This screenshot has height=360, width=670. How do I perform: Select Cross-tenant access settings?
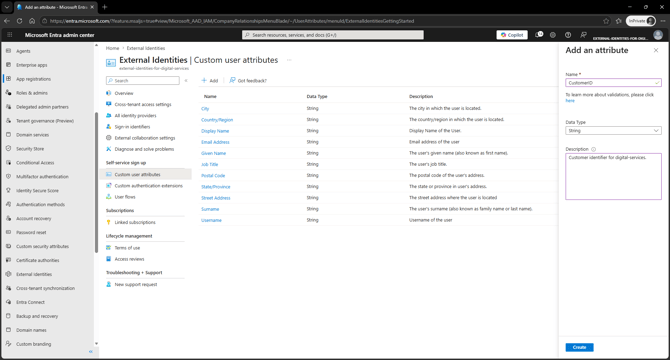(x=143, y=104)
